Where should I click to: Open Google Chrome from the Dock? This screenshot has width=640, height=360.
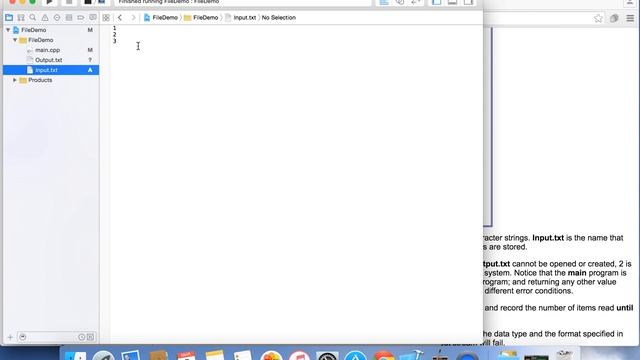pos(383,355)
